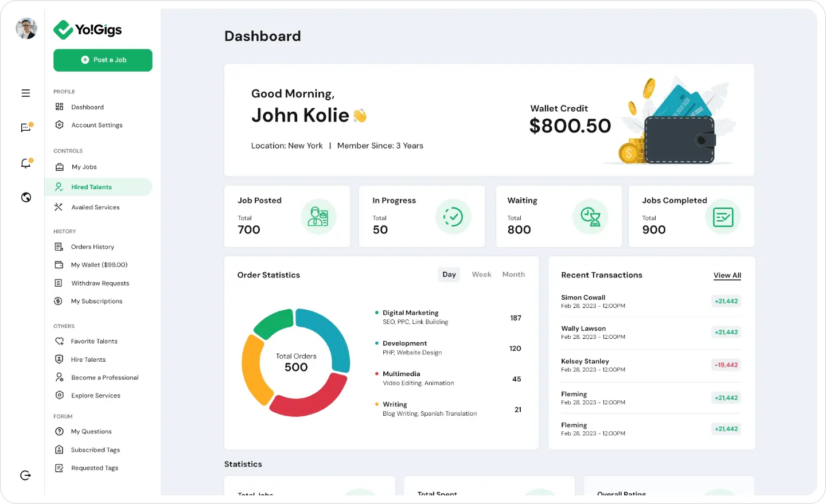This screenshot has width=826, height=504.
Task: Click the chat messages icon in sidebar
Action: (x=26, y=127)
